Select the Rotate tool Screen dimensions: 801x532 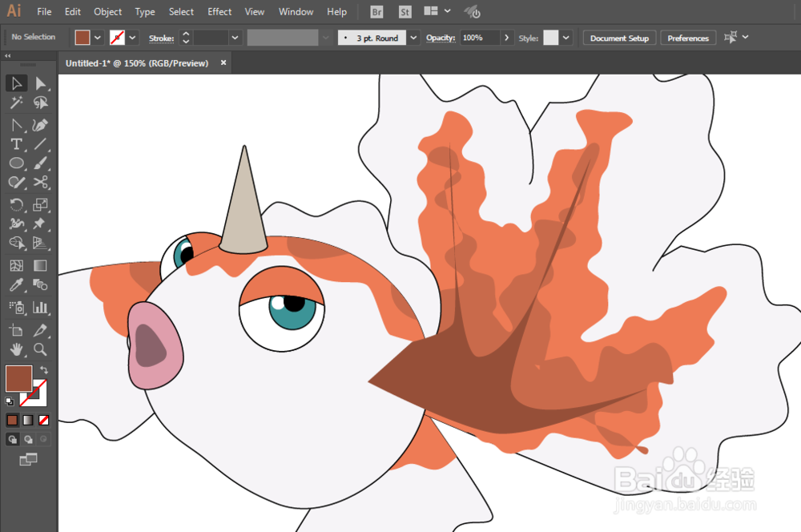(16, 205)
